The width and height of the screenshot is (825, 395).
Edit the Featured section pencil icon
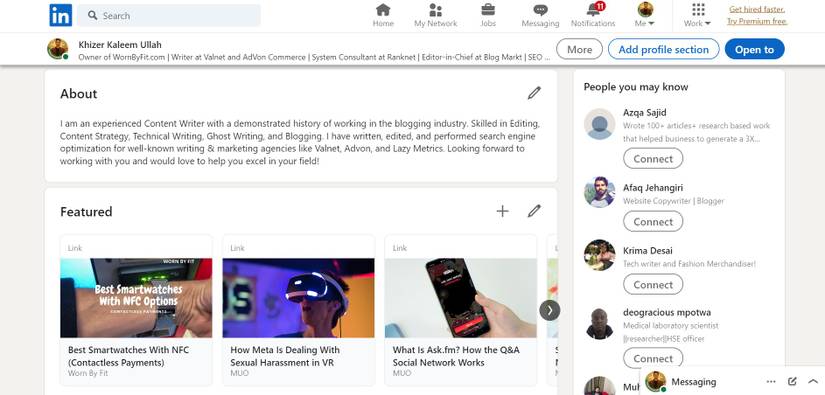534,211
